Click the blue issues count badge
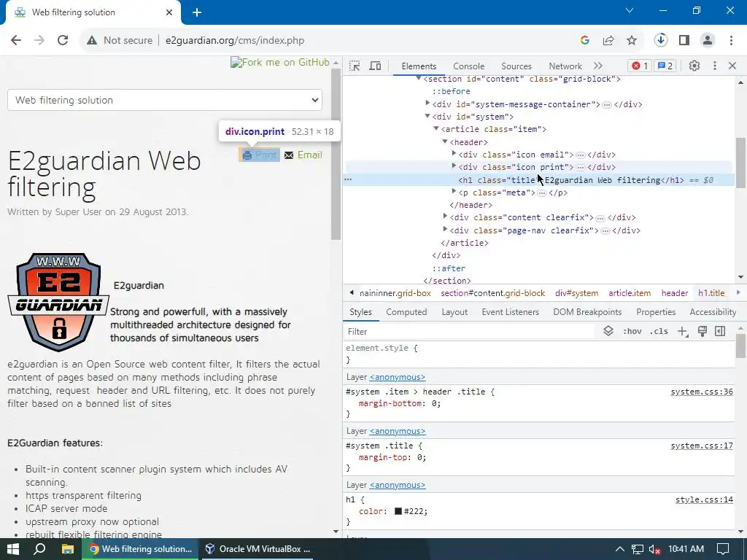Screen dimensions: 747x560 pos(665,66)
